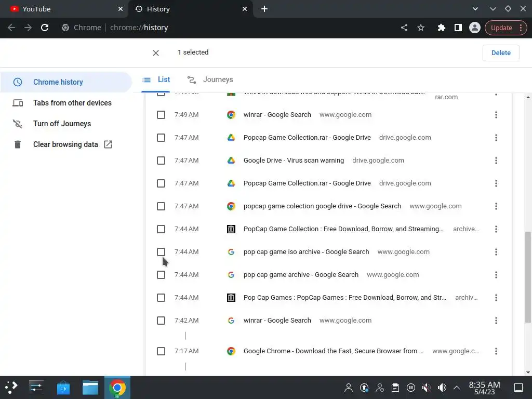Open more actions for Pop Cap Games archive
This screenshot has width=532, height=399.
pos(496,298)
